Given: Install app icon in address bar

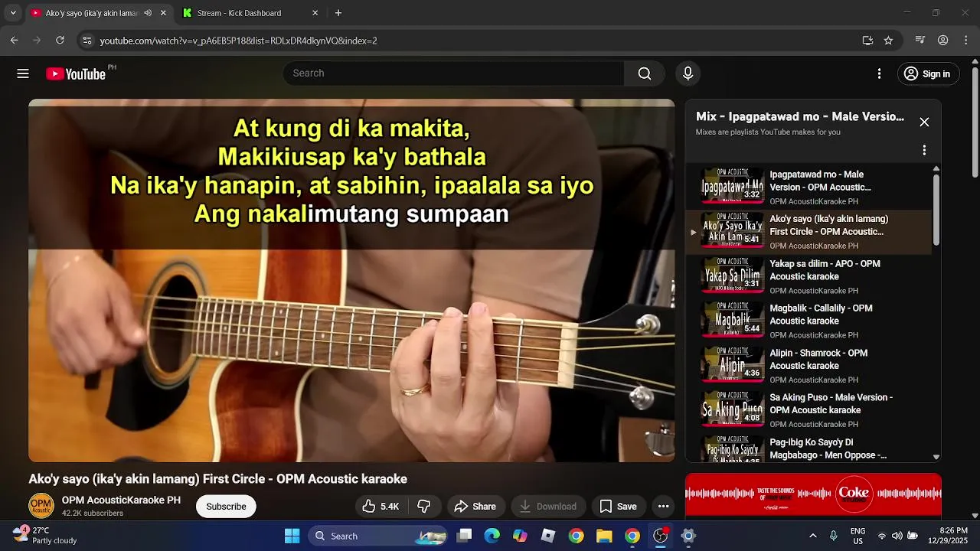Looking at the screenshot, I should pyautogui.click(x=867, y=41).
